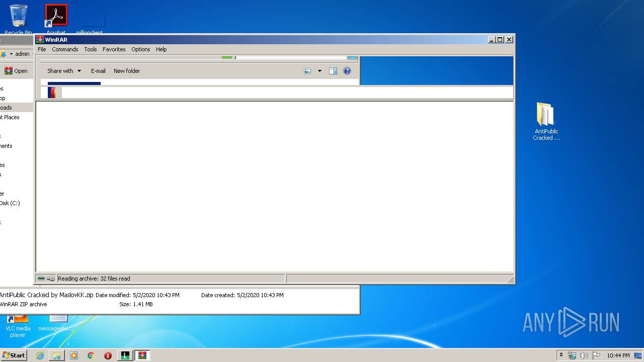The width and height of the screenshot is (644, 362).
Task: Switch to the green L app in taskbar
Action: click(x=125, y=355)
